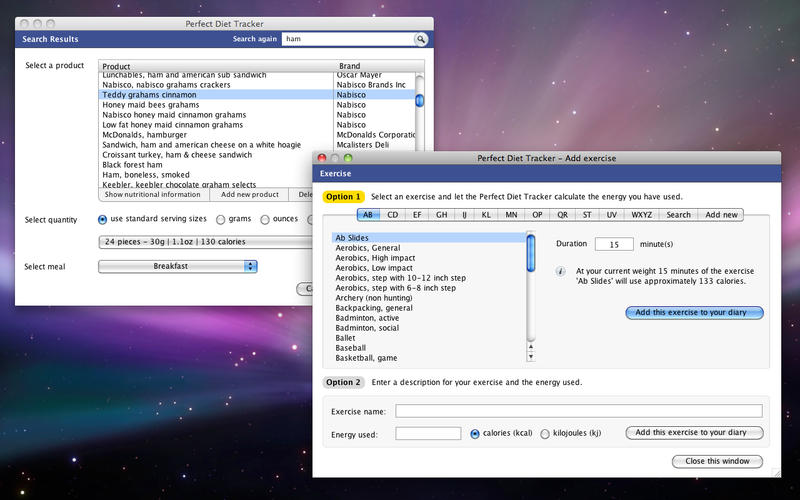Screen dimensions: 800x500
Task: Click 'Show nutritional information' button
Action: pyautogui.click(x=153, y=195)
